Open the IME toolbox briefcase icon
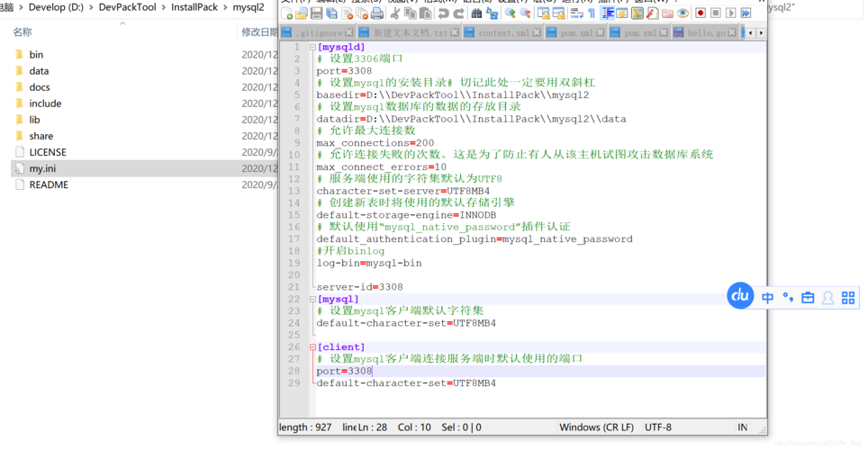The width and height of the screenshot is (868, 450). 808,298
